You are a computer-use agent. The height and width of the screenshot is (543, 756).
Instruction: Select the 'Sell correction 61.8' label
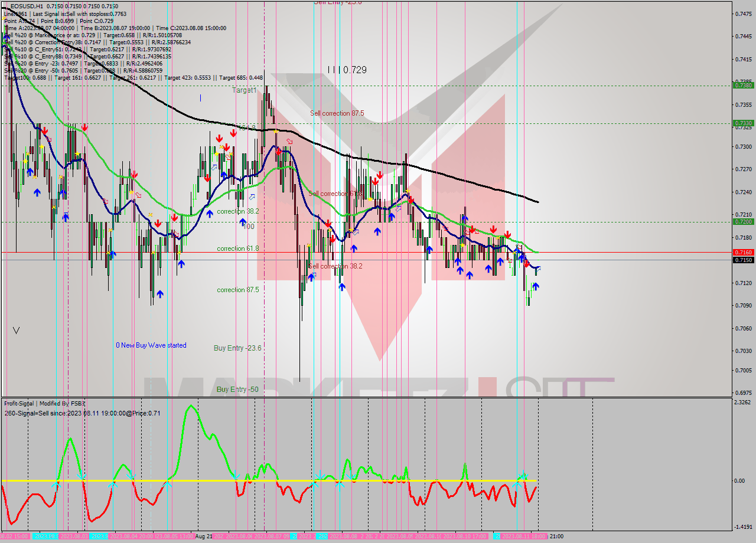tap(335, 194)
